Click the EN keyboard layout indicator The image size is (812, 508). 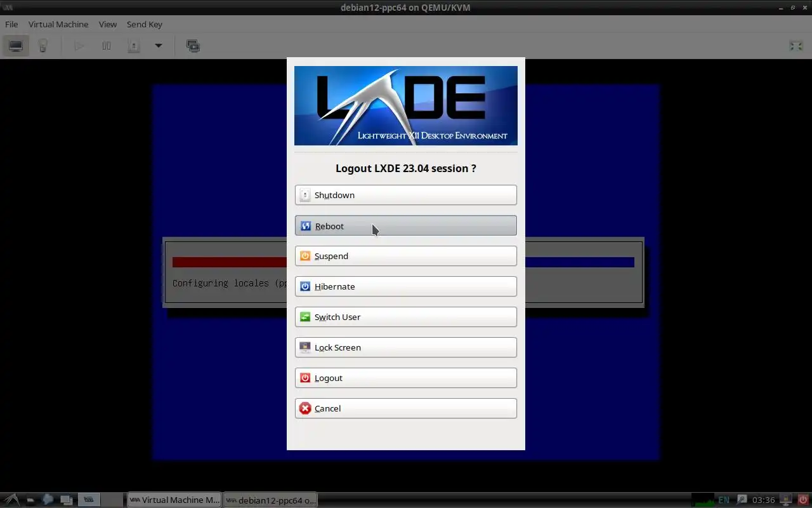[x=724, y=500]
